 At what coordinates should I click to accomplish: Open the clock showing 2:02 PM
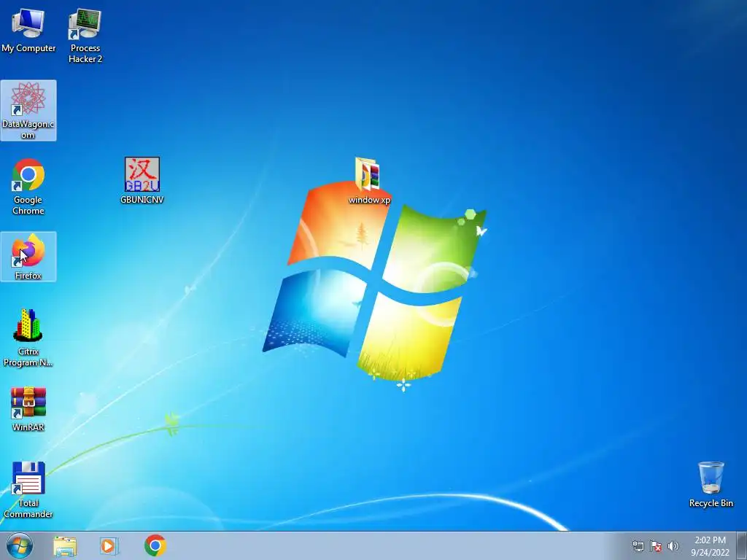710,546
